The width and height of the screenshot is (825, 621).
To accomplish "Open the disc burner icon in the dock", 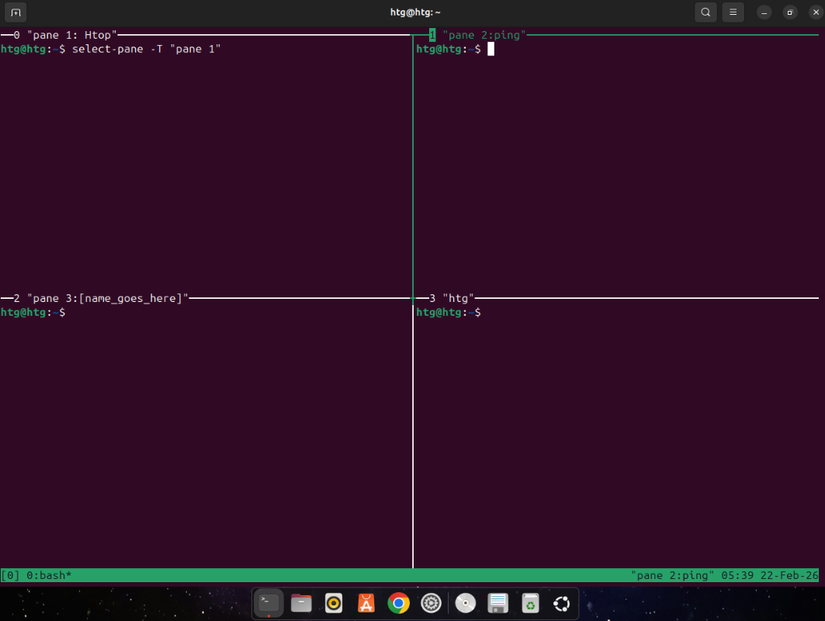I will 464,603.
